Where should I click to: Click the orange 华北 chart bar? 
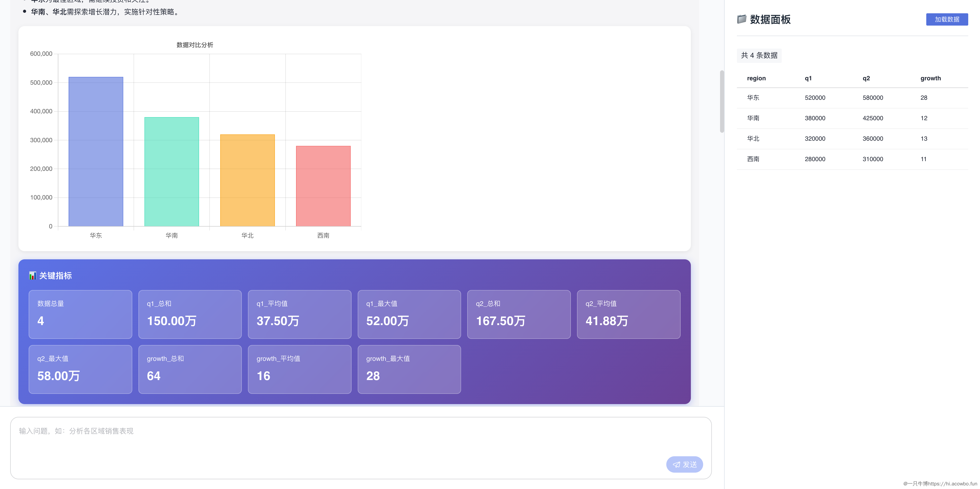point(247,181)
